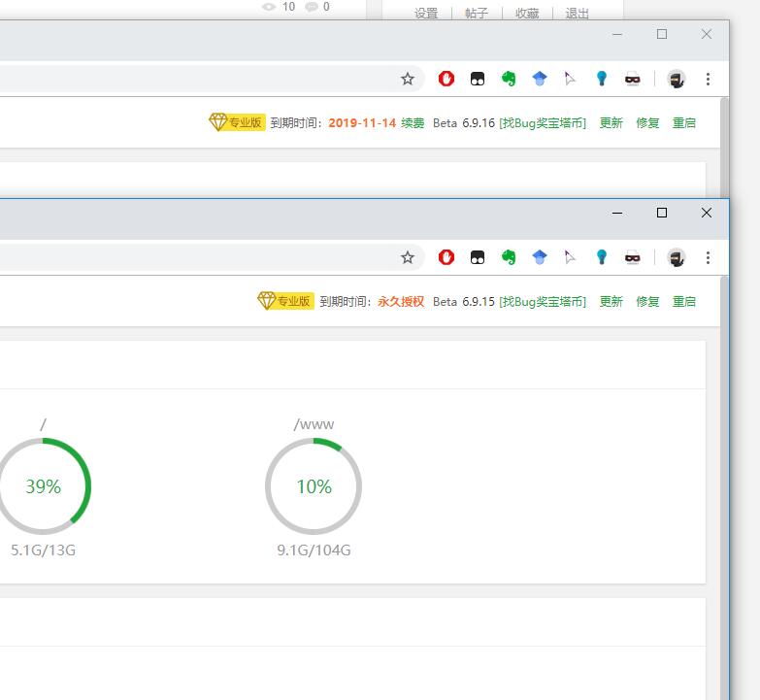This screenshot has height=700, width=760.
Task: Click blue lightbulb extension in front window
Action: 602,257
